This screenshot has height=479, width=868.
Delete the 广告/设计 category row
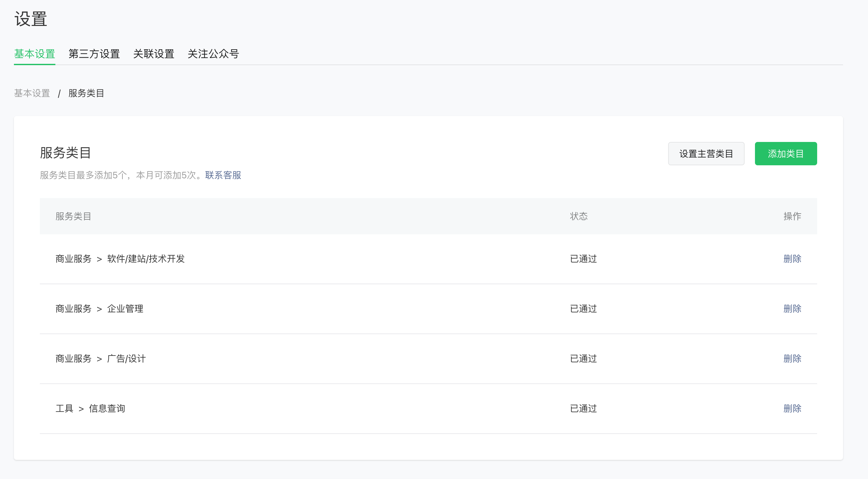[792, 359]
